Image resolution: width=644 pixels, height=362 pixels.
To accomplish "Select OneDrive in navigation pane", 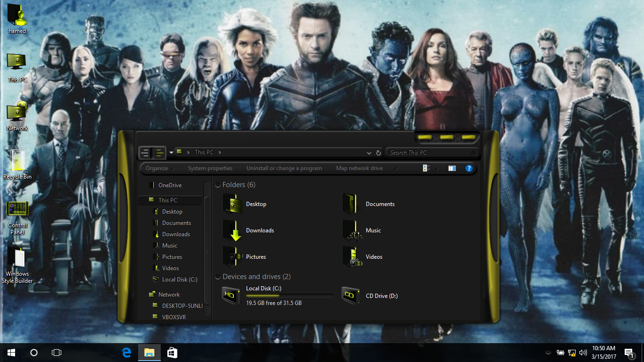I will pyautogui.click(x=170, y=185).
